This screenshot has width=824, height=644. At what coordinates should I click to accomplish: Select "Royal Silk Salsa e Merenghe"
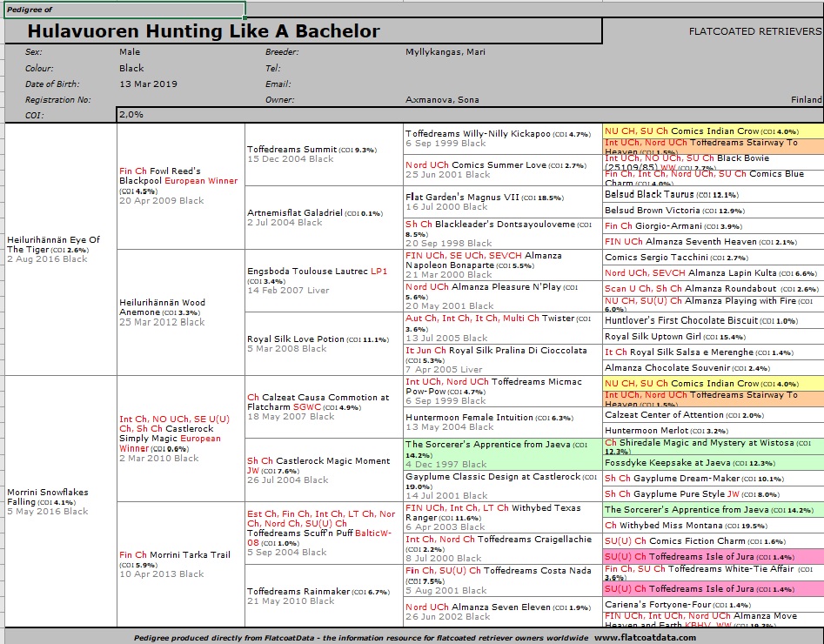click(x=713, y=352)
